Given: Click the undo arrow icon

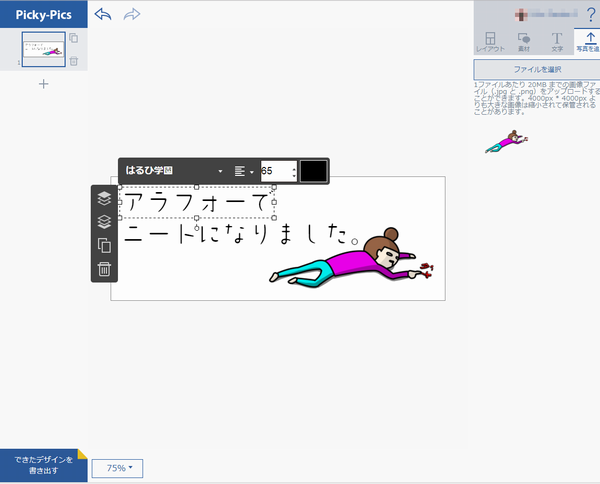Looking at the screenshot, I should point(103,15).
